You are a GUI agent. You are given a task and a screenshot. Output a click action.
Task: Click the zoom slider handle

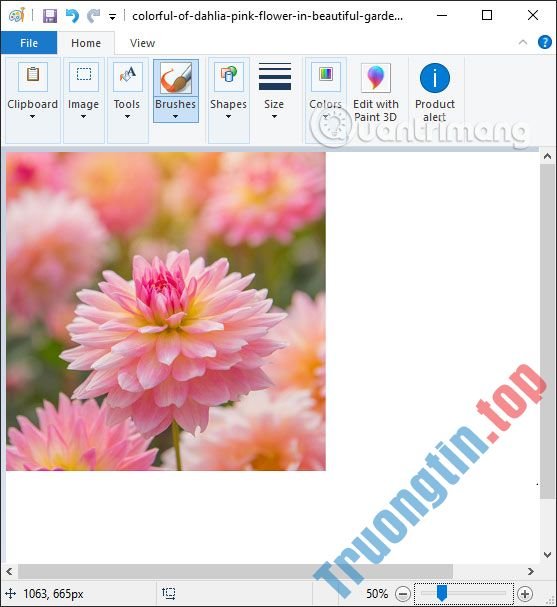coord(442,593)
